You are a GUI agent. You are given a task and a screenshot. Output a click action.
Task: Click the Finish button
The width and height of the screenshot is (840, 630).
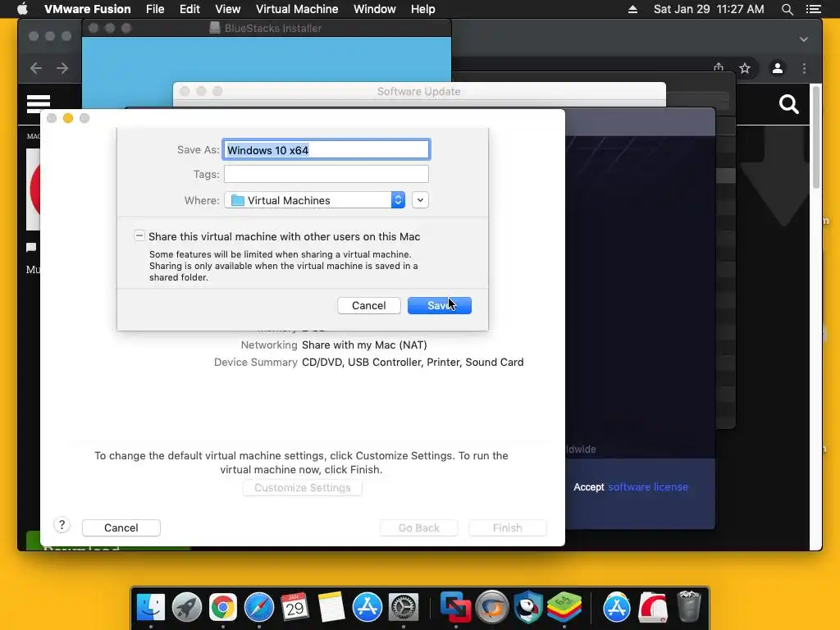507,527
